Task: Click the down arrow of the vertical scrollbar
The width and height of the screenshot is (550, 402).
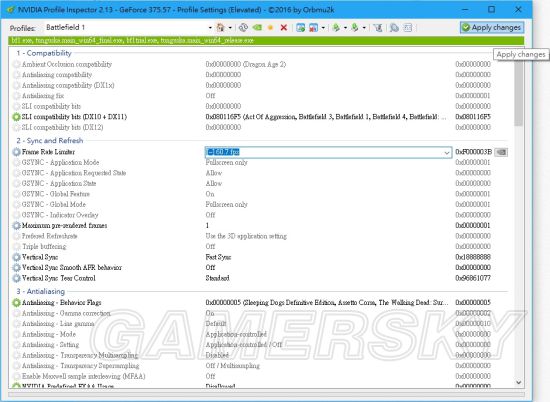Action: [519, 382]
